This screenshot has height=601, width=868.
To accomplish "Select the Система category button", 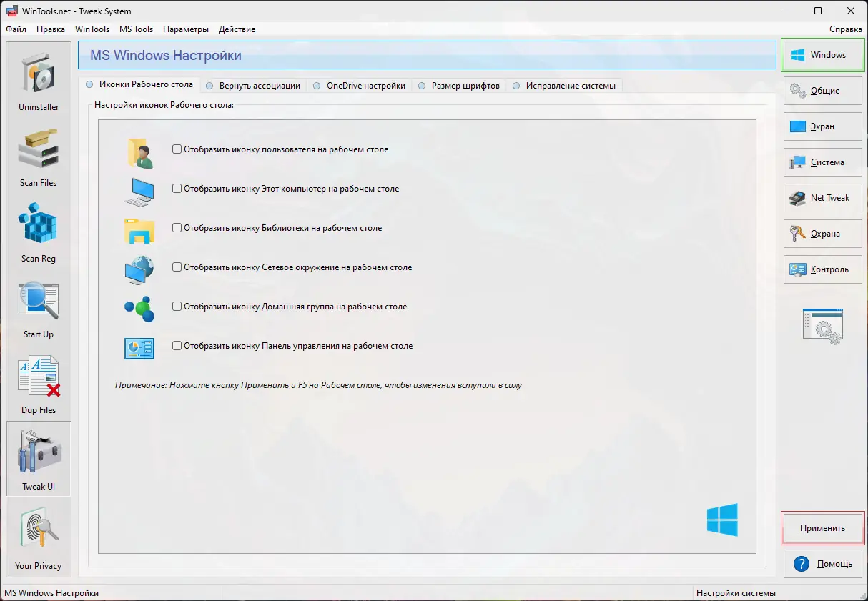I will 822,162.
